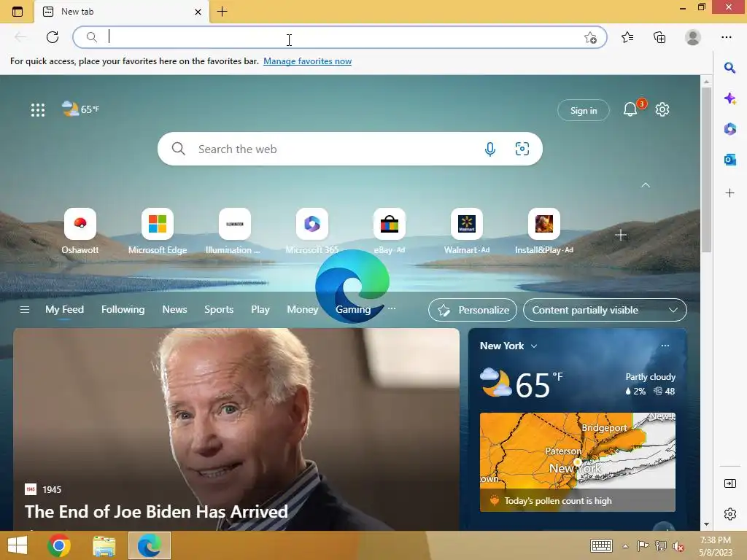Screen dimensions: 747x560
Task: Open File Explorer from taskbar
Action: (x=104, y=545)
